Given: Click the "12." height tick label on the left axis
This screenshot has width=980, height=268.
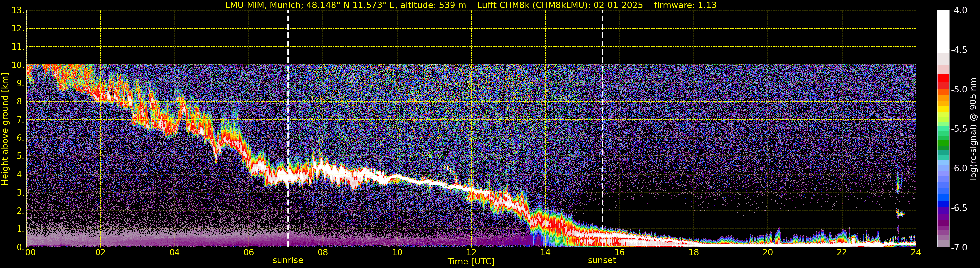Looking at the screenshot, I should pos(18,29).
